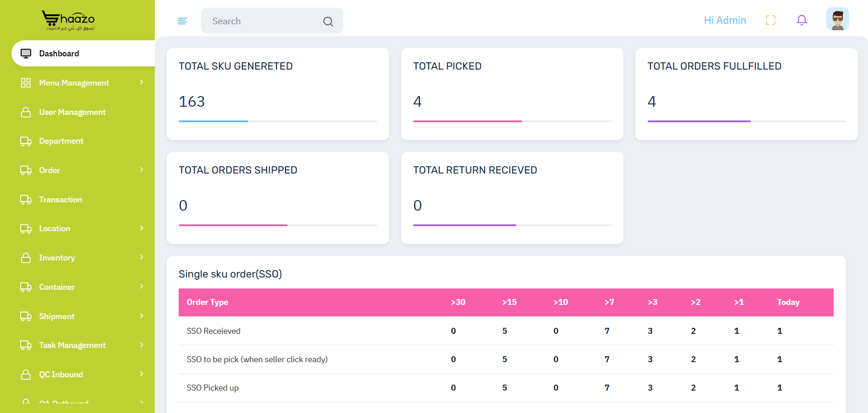Screen dimensions: 868x413
Task: Click the >10 column header
Action: click(561, 302)
